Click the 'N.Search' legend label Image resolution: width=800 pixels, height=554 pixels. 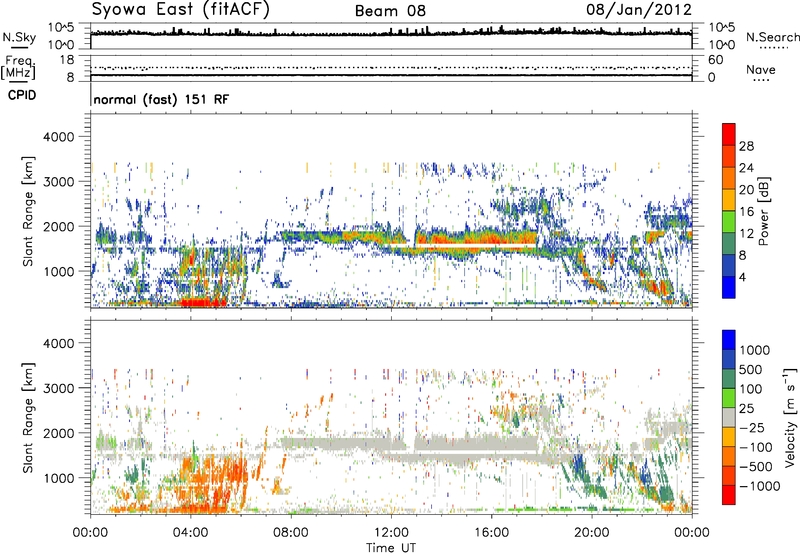pyautogui.click(x=772, y=37)
